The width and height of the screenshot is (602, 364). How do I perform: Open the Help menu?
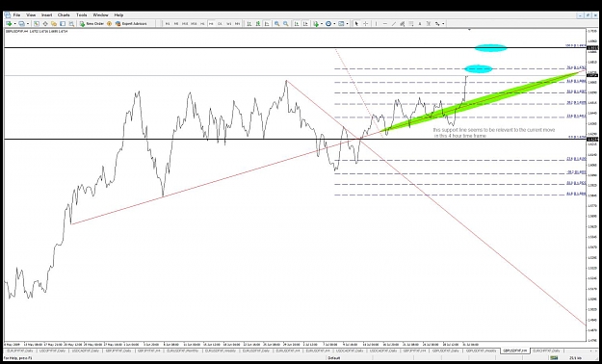pos(119,15)
